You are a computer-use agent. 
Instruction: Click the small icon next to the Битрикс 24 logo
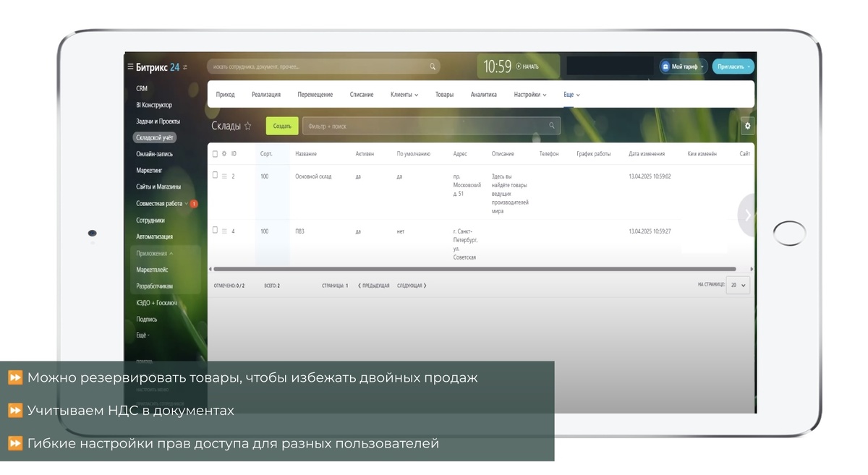(x=185, y=67)
